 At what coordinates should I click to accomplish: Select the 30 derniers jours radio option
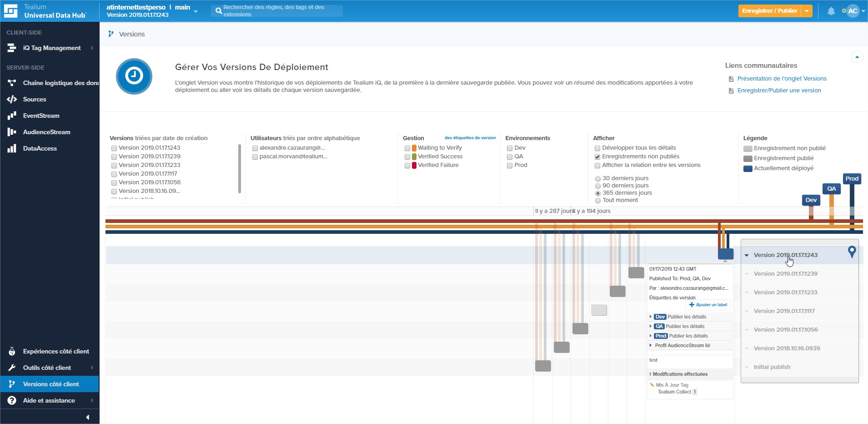(598, 179)
